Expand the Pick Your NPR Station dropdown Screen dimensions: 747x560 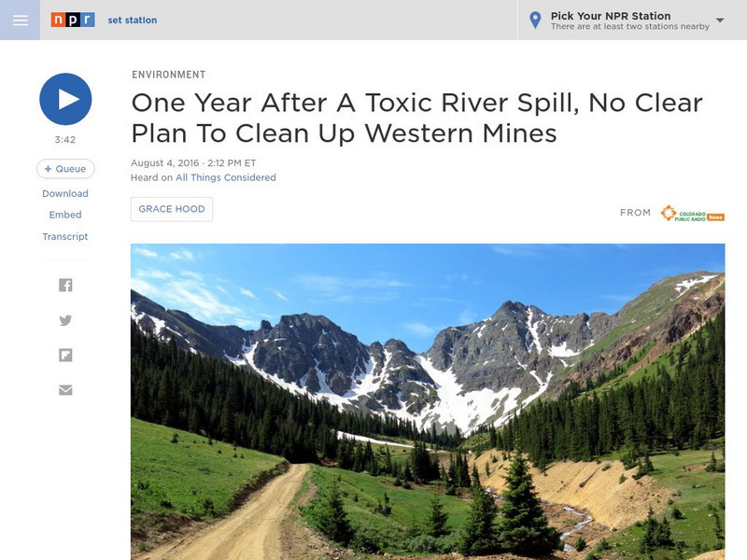[720, 20]
